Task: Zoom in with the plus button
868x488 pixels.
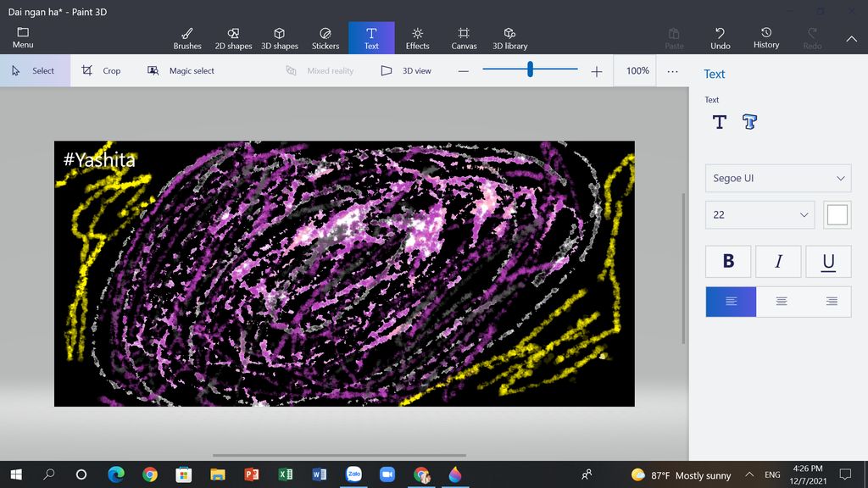Action: click(x=596, y=71)
